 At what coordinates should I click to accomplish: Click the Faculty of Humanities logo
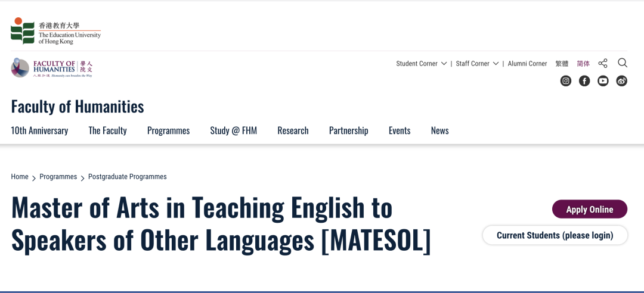52,68
